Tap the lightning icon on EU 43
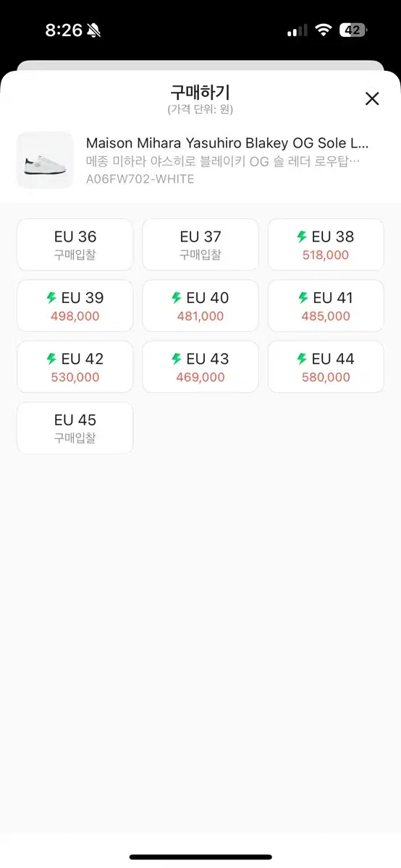Screen dimensions: 401x868 coord(177,359)
